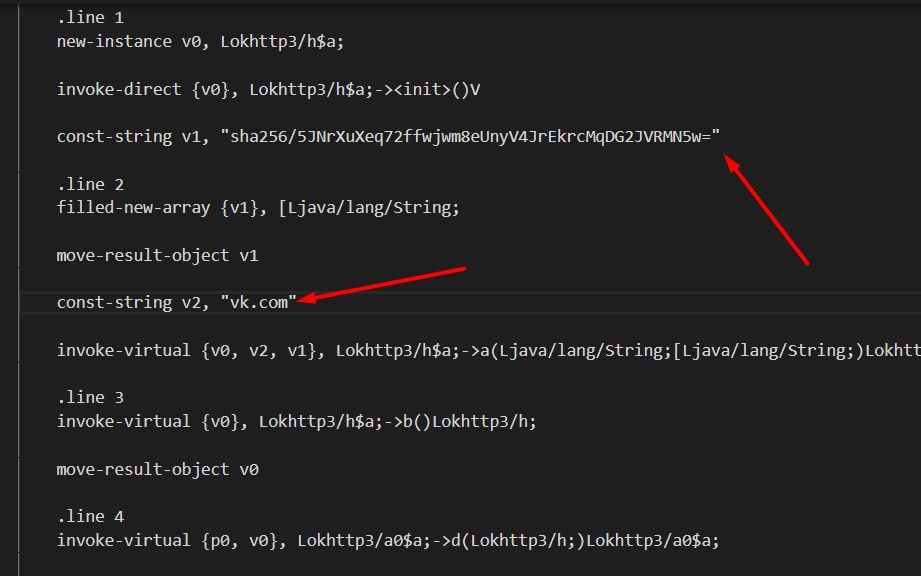Viewport: 921px width, 576px height.
Task: Click the move-result-object v1 line
Action: 157,255
